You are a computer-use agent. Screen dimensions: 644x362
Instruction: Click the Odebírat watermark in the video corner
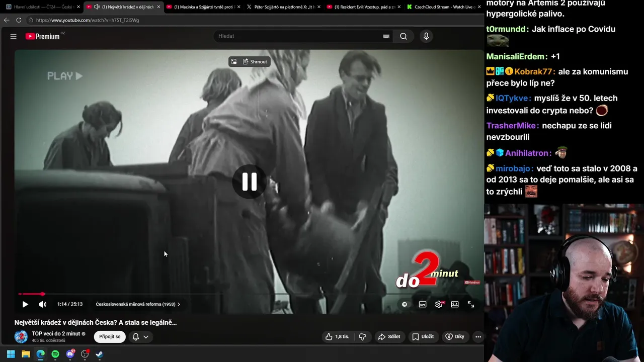[x=472, y=283]
